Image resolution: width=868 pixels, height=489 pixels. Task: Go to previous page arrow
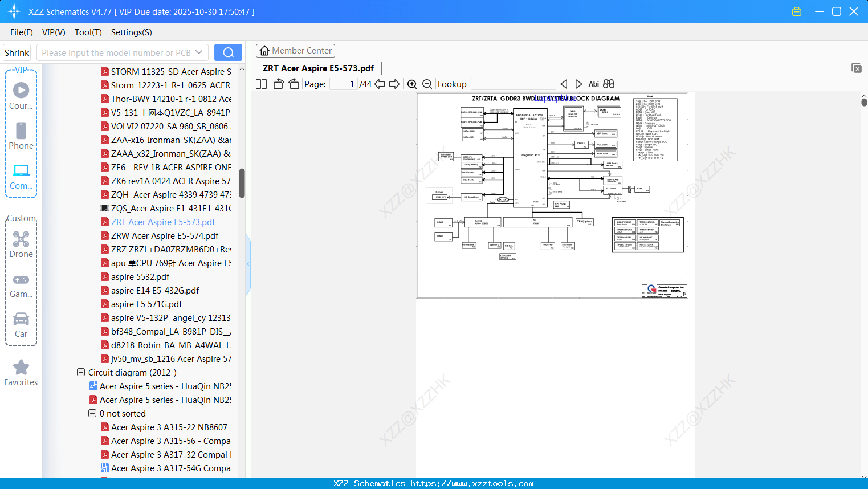point(380,84)
